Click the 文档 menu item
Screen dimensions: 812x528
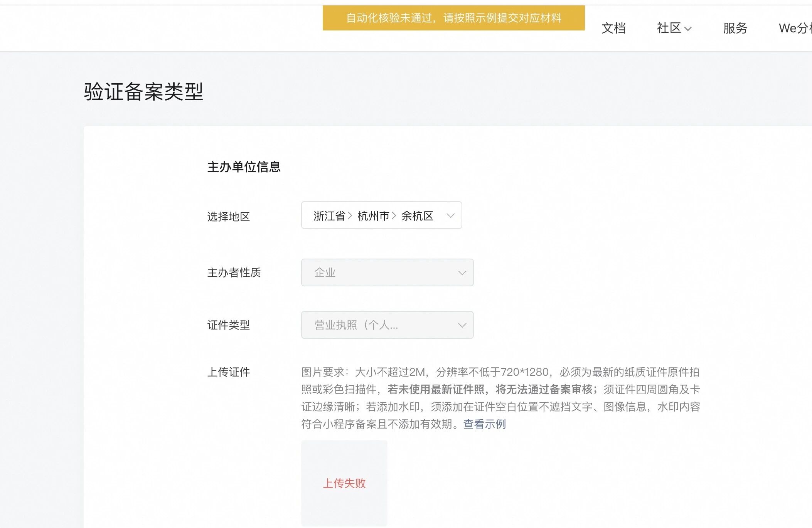point(613,28)
